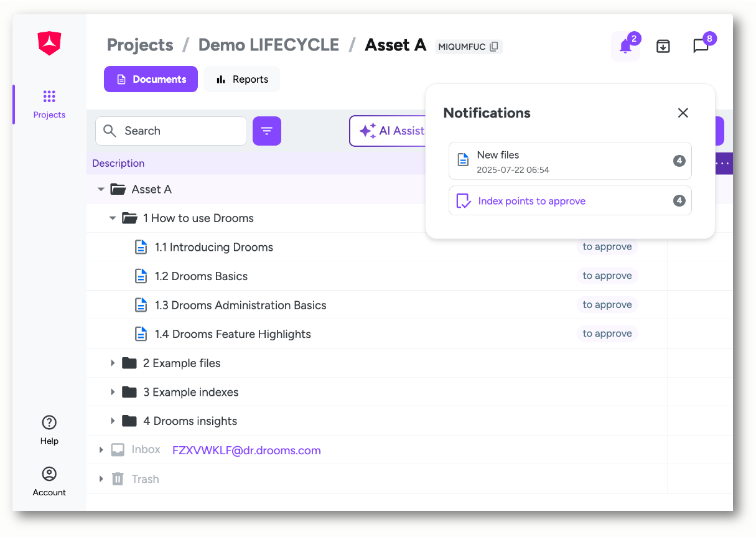This screenshot has width=756, height=537.
Task: Expand the Inbox node
Action: click(x=101, y=450)
